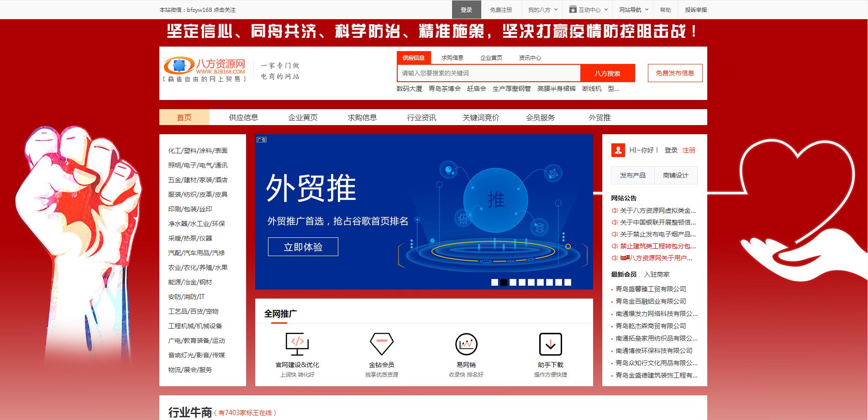868x420 pixels.
Task: Expand the 互动中心 dropdown arrow
Action: click(x=605, y=9)
